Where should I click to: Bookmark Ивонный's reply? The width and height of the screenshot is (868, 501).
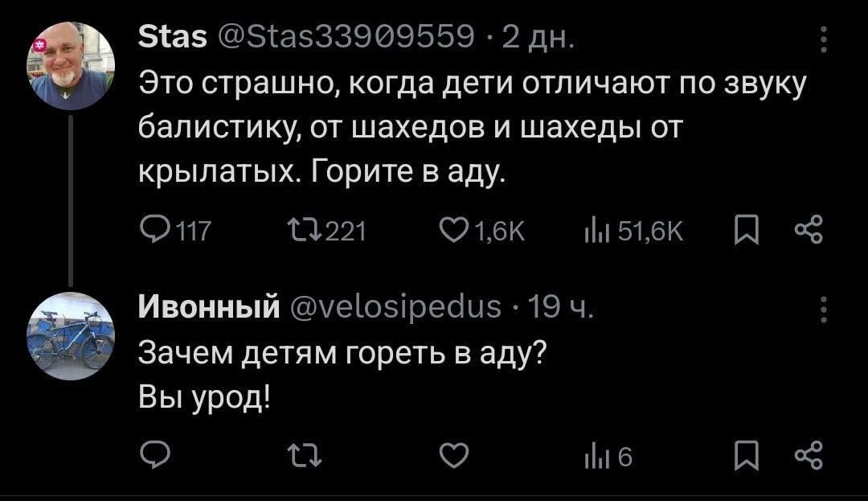(x=744, y=457)
